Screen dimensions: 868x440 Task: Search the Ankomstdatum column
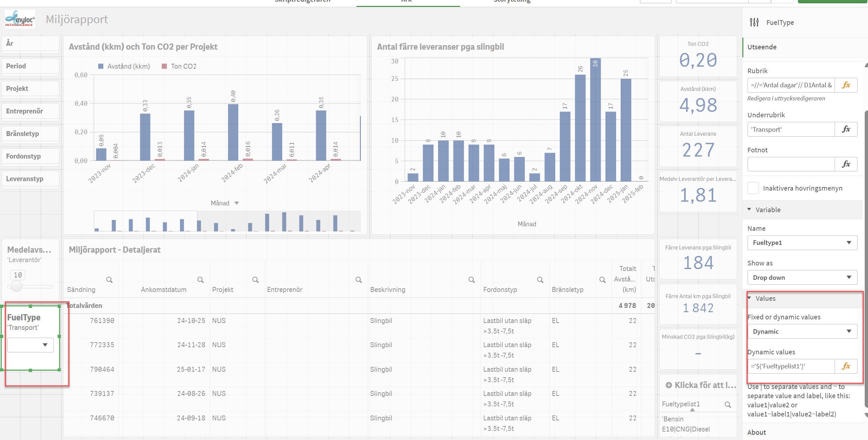tap(200, 279)
